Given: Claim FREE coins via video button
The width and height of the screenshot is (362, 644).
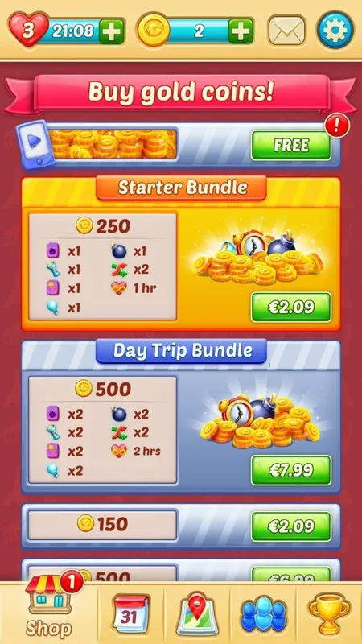Looking at the screenshot, I should (291, 146).
